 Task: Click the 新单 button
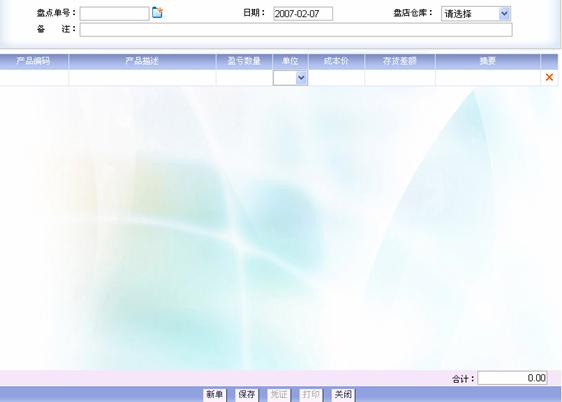[x=215, y=395]
